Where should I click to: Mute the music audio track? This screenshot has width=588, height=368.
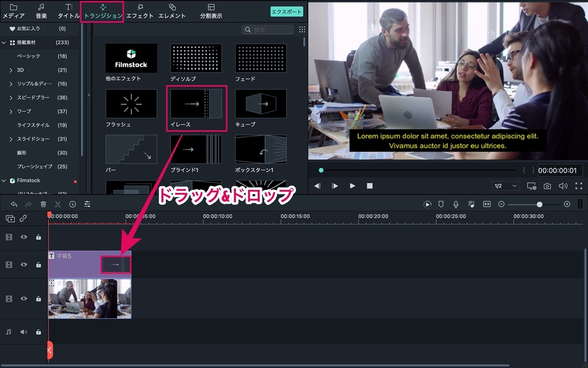pos(24,332)
